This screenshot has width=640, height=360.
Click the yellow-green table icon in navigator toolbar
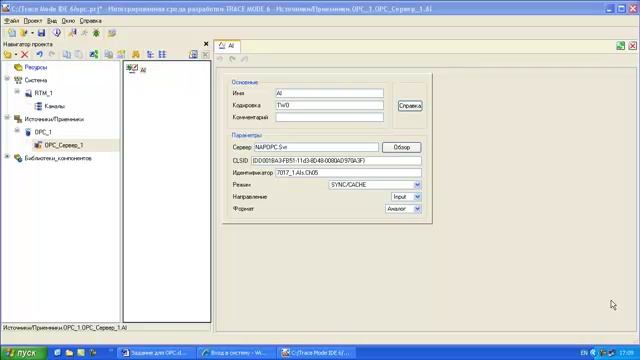pos(121,54)
